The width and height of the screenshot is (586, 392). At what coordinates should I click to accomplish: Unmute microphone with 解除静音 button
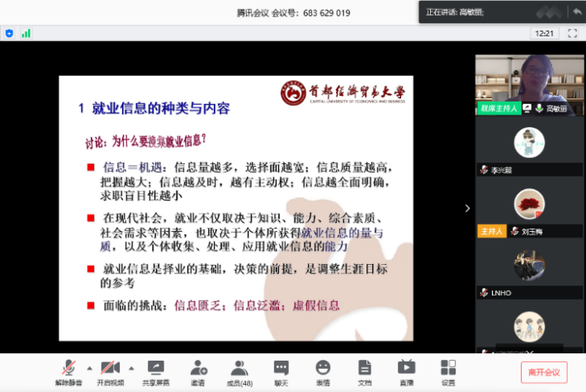point(69,371)
